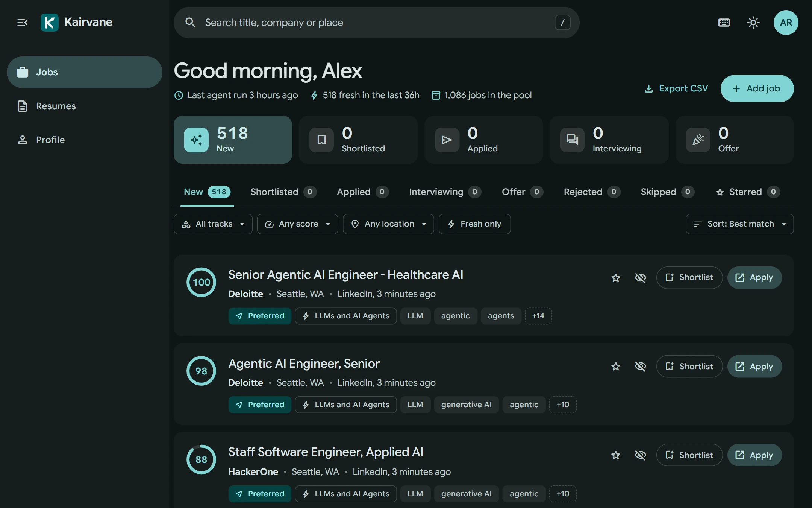Star the Agentic AI Engineer, Senior job
Screen dimensions: 812x508
click(x=616, y=367)
